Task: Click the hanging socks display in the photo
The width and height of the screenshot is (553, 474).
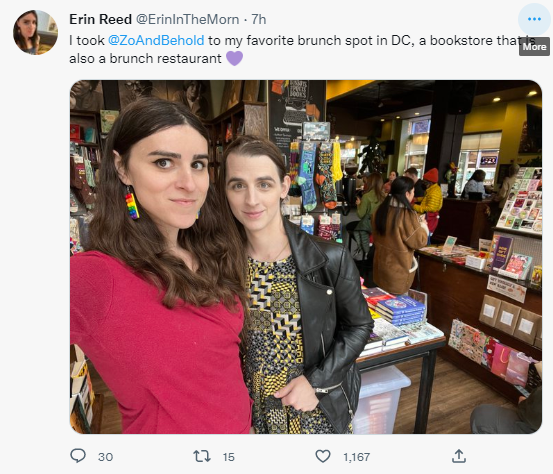Action: coord(316,176)
